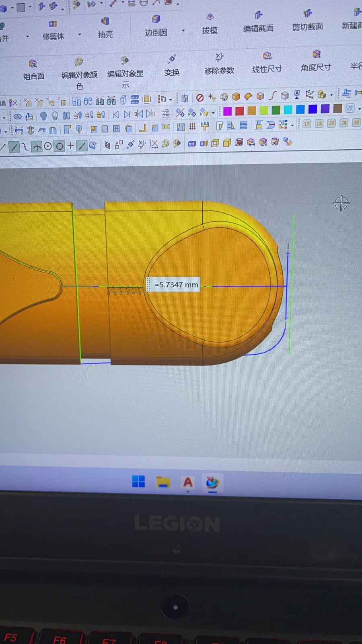
Task: Open dropdown left of the numbered 10 button
Action: (292, 125)
